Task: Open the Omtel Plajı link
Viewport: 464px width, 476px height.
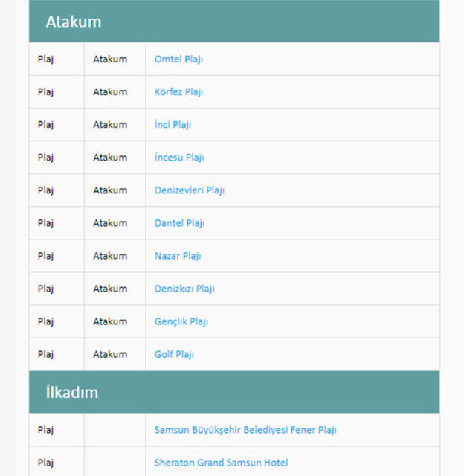Action: coord(178,59)
